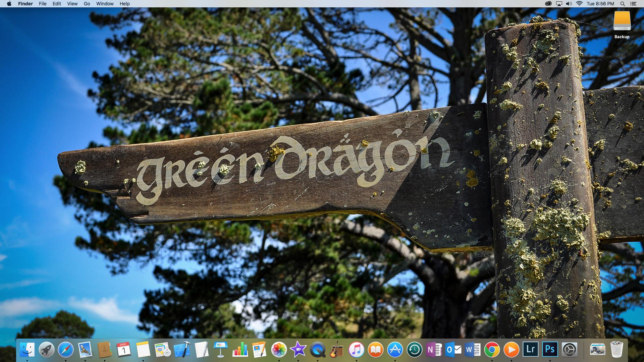Open the Window menu
This screenshot has height=362, width=644.
105,4
